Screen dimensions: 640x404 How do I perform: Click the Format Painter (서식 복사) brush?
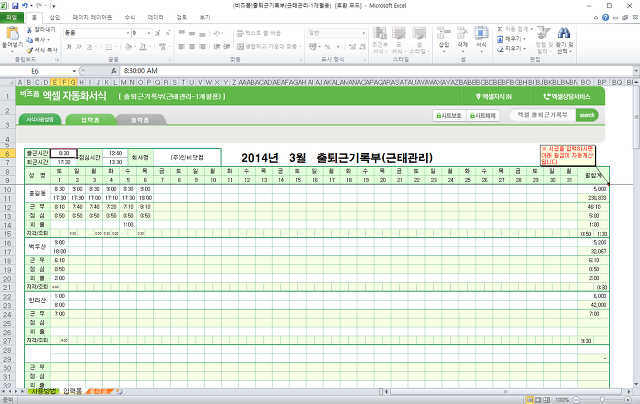[29, 50]
